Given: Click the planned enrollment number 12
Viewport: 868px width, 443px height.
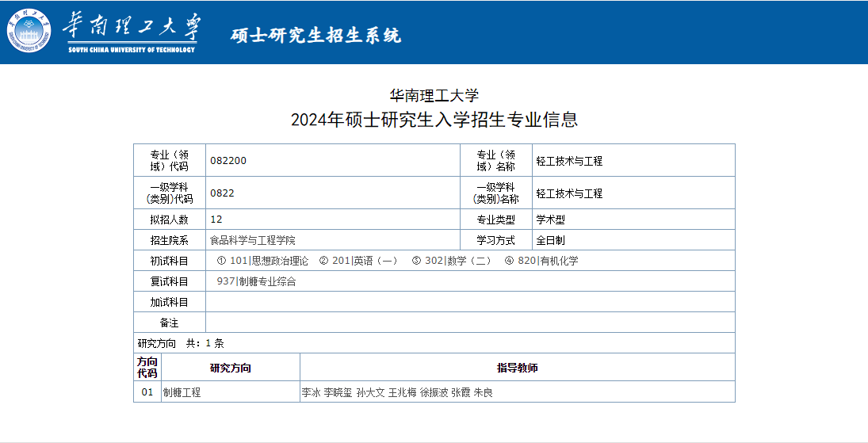Looking at the screenshot, I should coord(216,220).
